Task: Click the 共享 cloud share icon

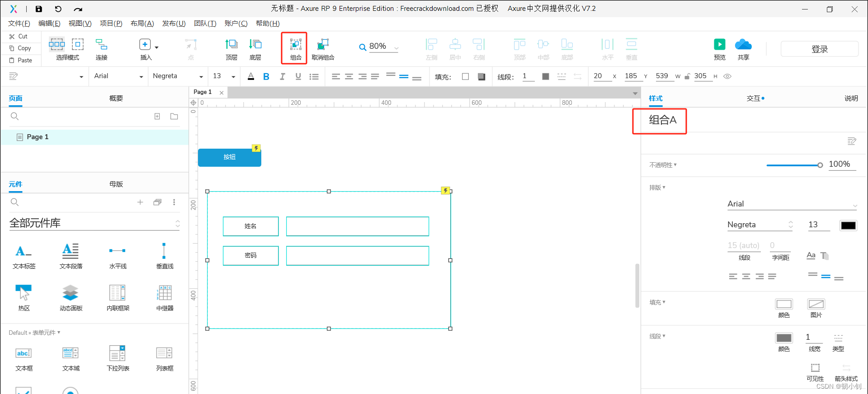Action: click(x=743, y=44)
